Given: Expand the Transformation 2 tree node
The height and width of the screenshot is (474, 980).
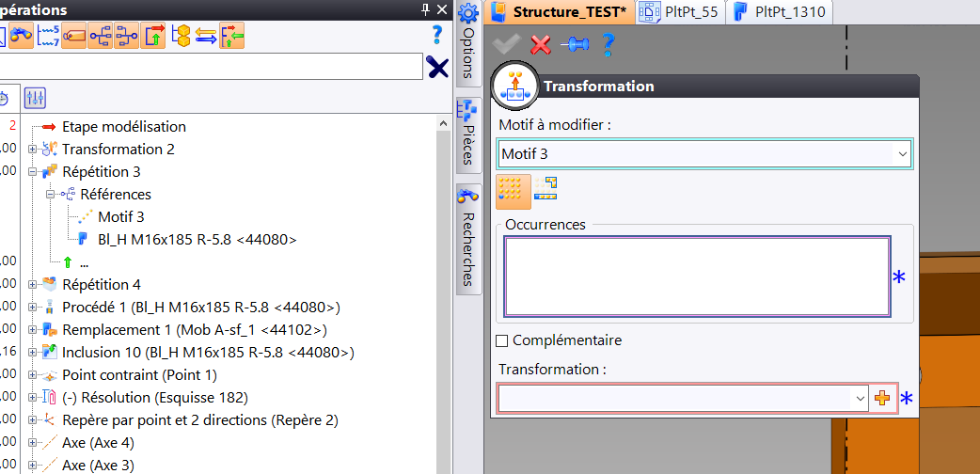Looking at the screenshot, I should [33, 150].
